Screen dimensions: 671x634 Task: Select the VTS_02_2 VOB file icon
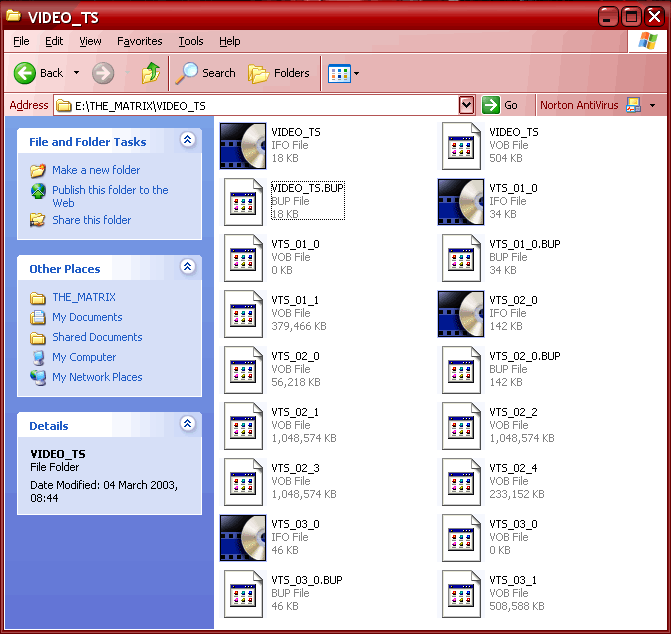461,427
